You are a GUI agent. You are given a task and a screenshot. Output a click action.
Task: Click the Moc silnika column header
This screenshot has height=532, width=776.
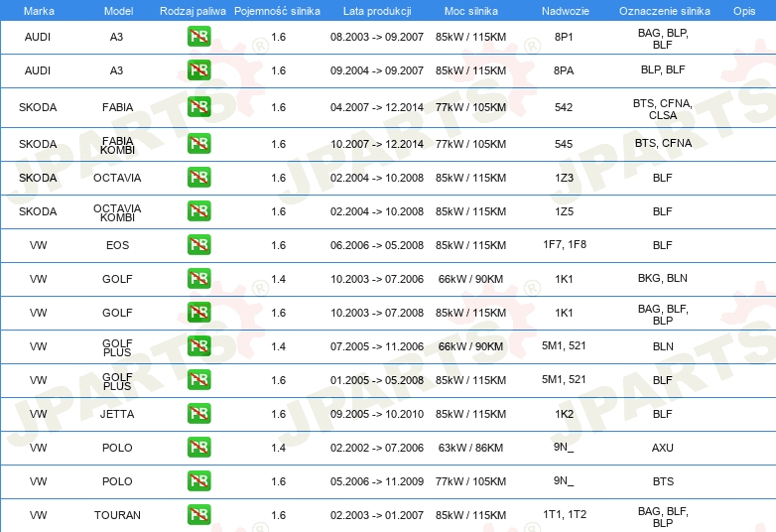pos(470,11)
